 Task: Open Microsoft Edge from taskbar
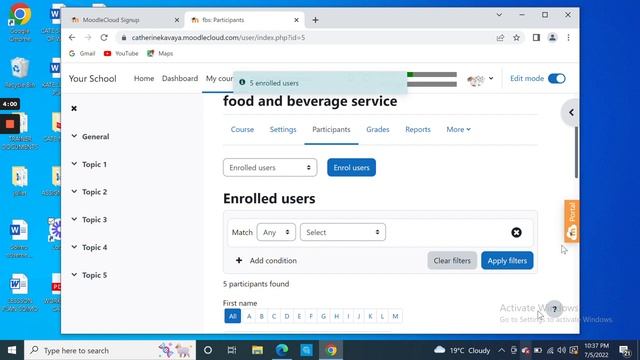click(282, 350)
